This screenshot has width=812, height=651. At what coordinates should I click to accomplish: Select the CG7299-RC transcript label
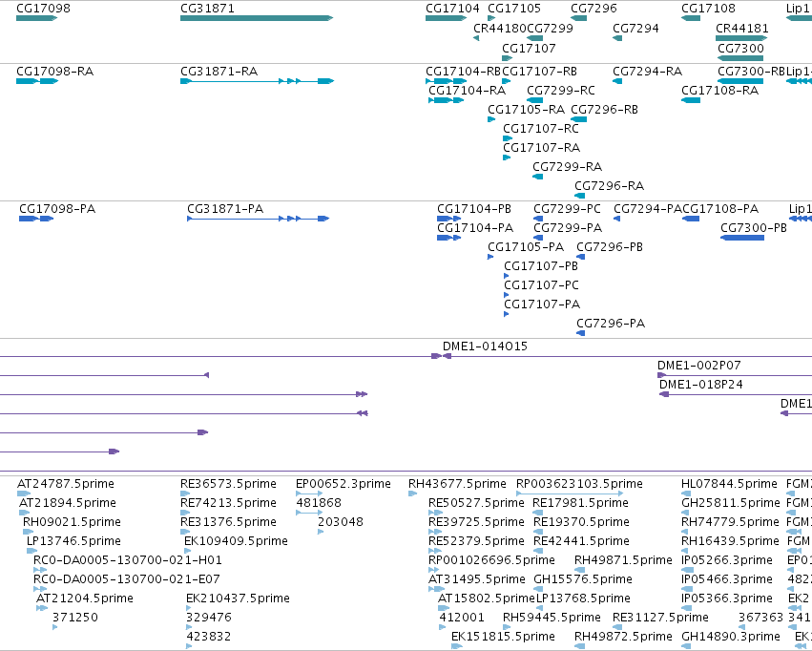[561, 90]
